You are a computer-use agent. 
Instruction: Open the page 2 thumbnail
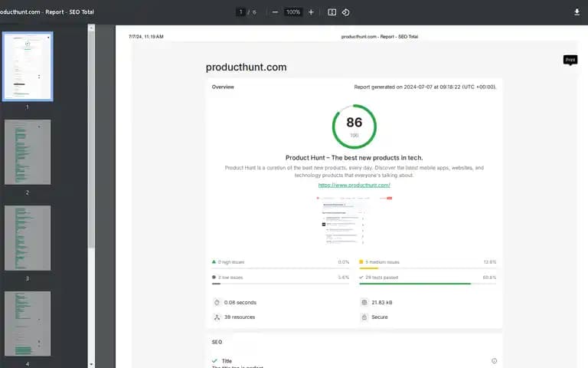(x=28, y=152)
